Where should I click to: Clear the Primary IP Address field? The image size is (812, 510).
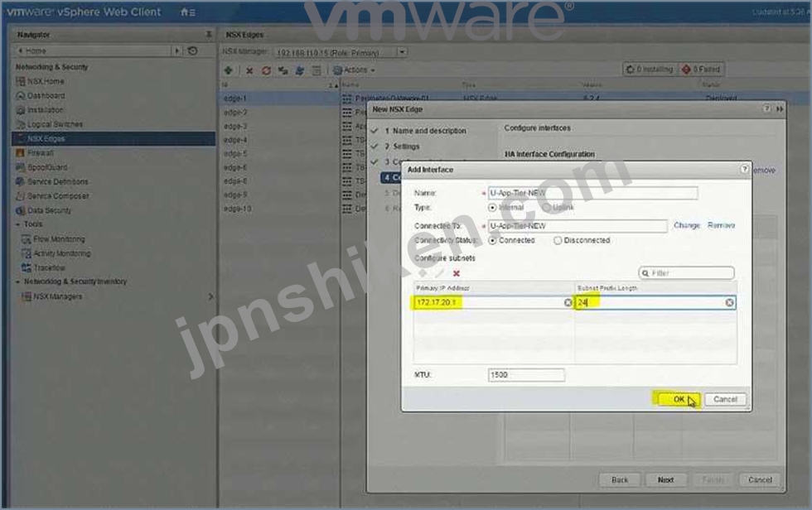pos(568,302)
